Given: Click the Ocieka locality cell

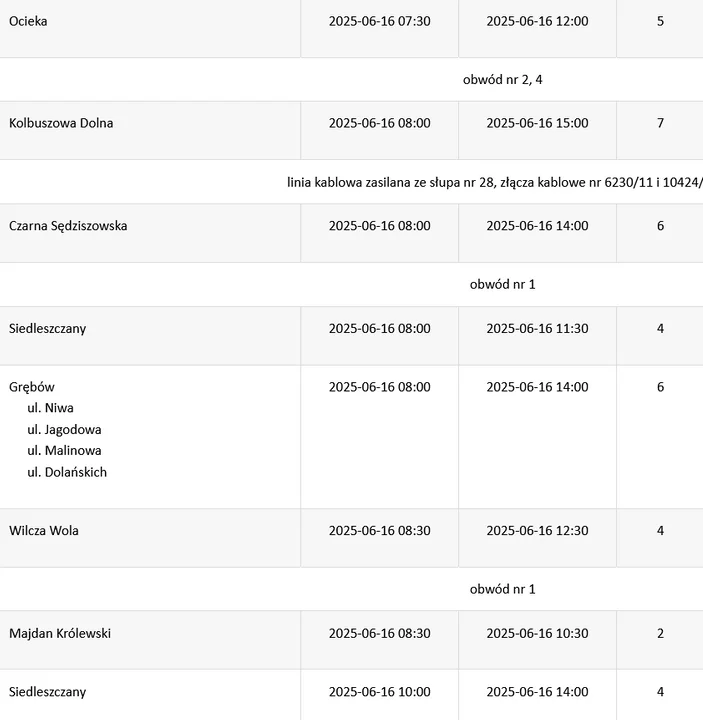Looking at the screenshot, I should (28, 21).
